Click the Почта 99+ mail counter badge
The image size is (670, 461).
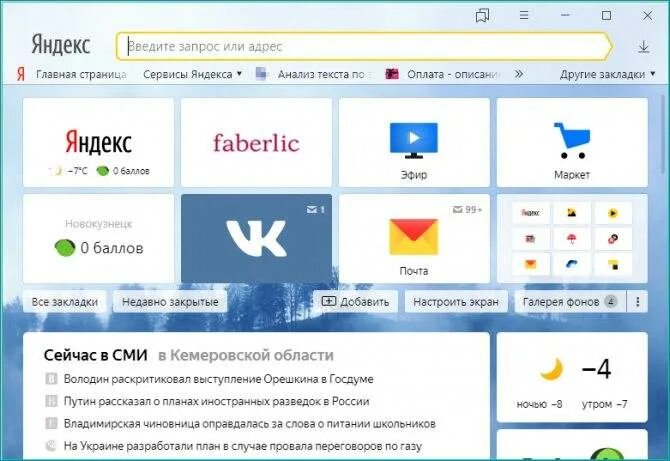467,209
